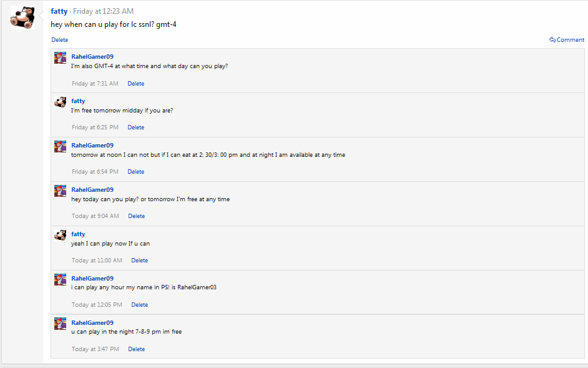
Task: Delete the comment posted Today at 12:05 PM
Action: [140, 305]
